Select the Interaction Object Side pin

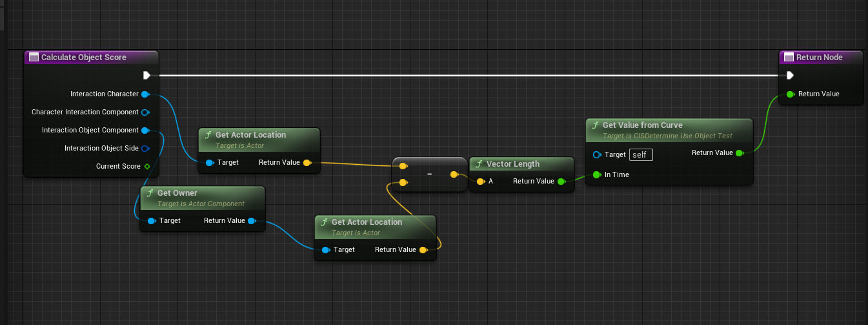point(145,149)
